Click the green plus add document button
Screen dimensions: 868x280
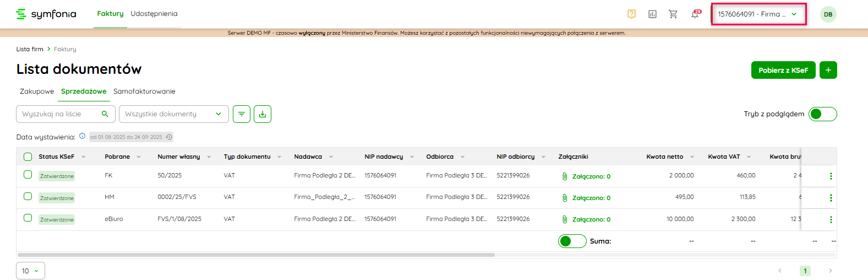[x=828, y=70]
